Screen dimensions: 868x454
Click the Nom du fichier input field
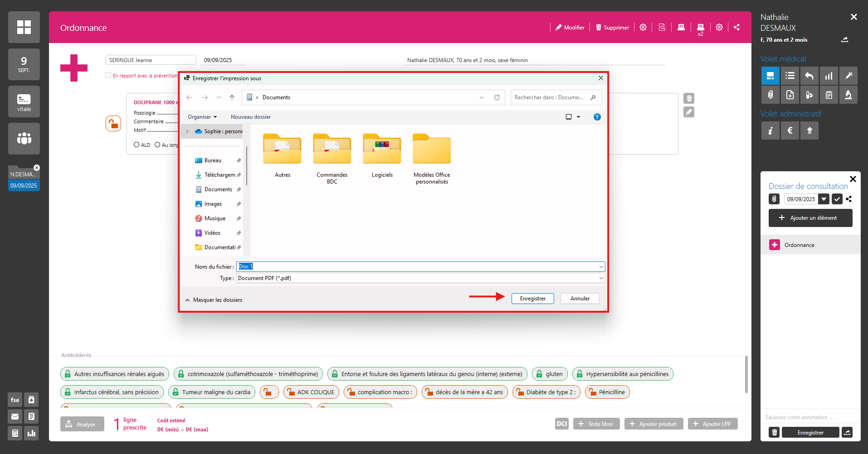[x=420, y=266]
